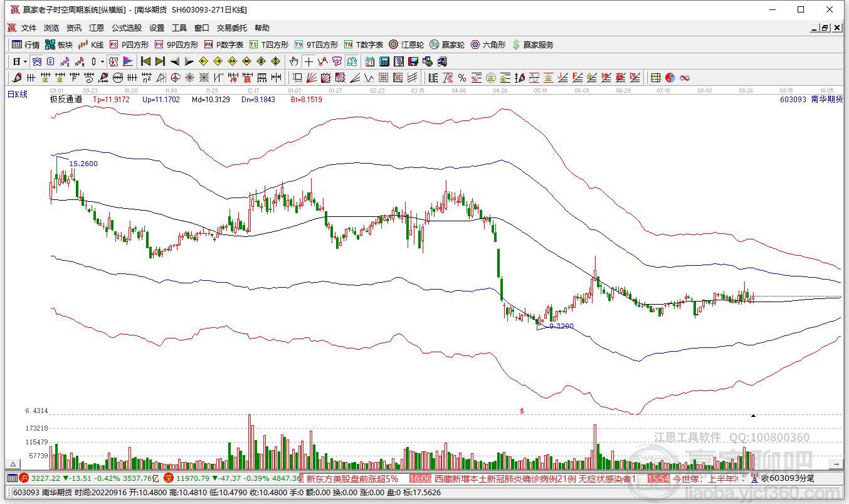Click the 行情 quotes button

pos(26,45)
